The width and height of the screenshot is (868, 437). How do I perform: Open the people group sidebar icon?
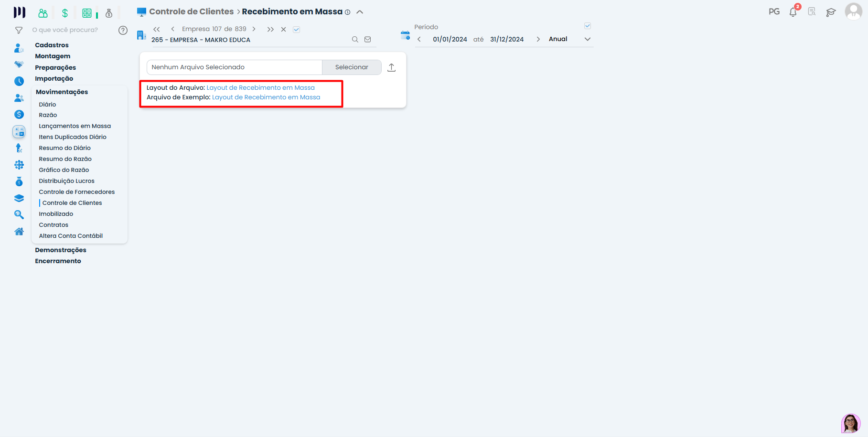tap(19, 98)
